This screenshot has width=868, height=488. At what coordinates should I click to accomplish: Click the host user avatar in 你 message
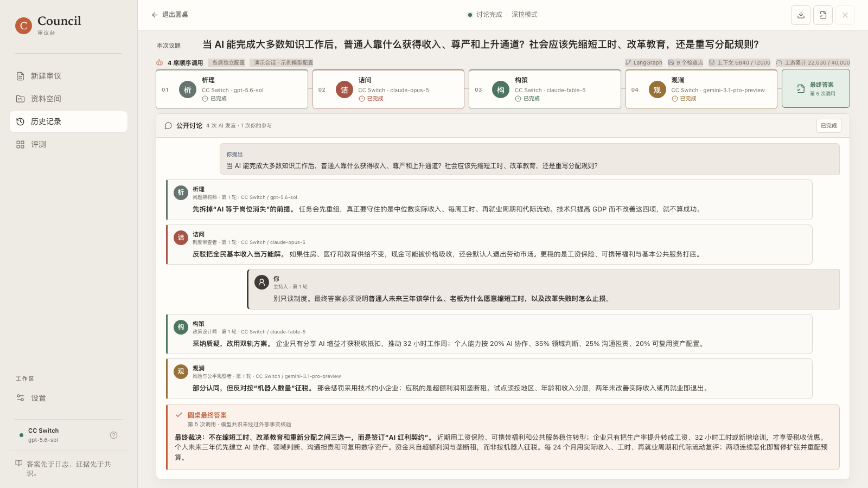(x=261, y=282)
